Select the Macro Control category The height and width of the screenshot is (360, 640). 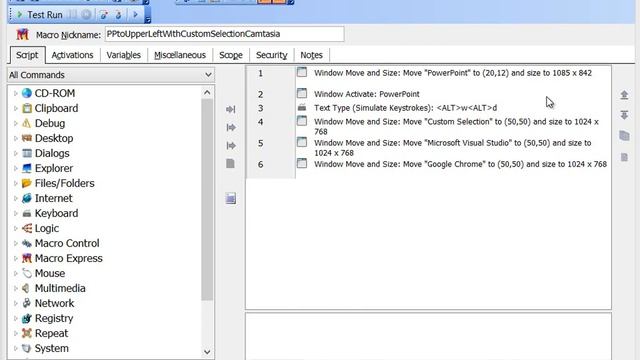[x=67, y=243]
